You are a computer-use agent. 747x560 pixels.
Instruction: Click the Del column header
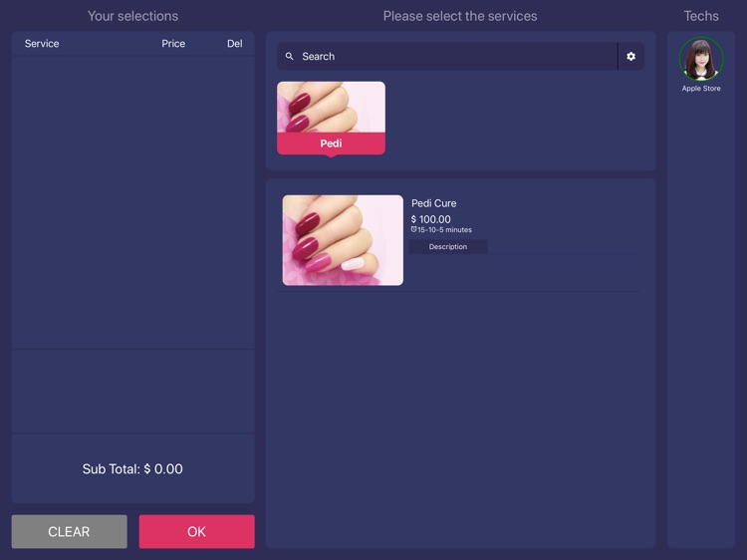234,44
